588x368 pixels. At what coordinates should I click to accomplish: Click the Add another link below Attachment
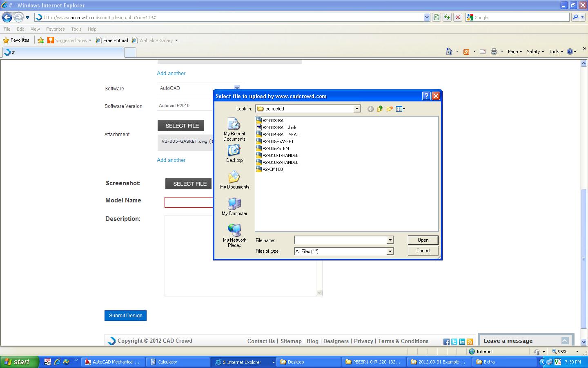171,160
